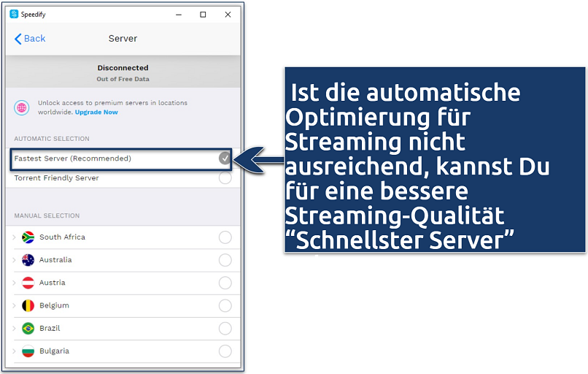Select the South Africa server radio button
Screen dimensions: 588x374
point(225,237)
